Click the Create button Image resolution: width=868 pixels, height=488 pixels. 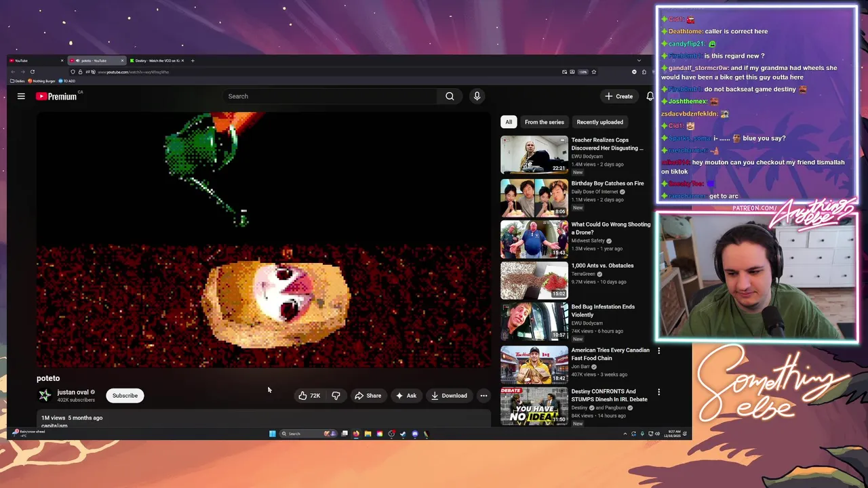pos(618,96)
